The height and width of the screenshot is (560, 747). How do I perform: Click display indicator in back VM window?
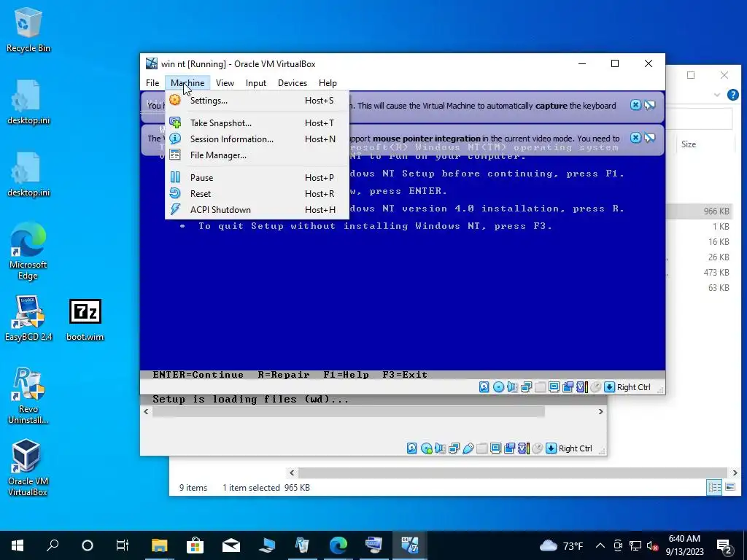tap(495, 448)
